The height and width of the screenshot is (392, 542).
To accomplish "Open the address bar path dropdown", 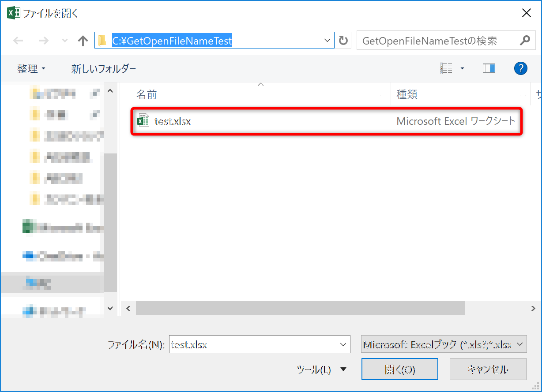I will pyautogui.click(x=327, y=41).
